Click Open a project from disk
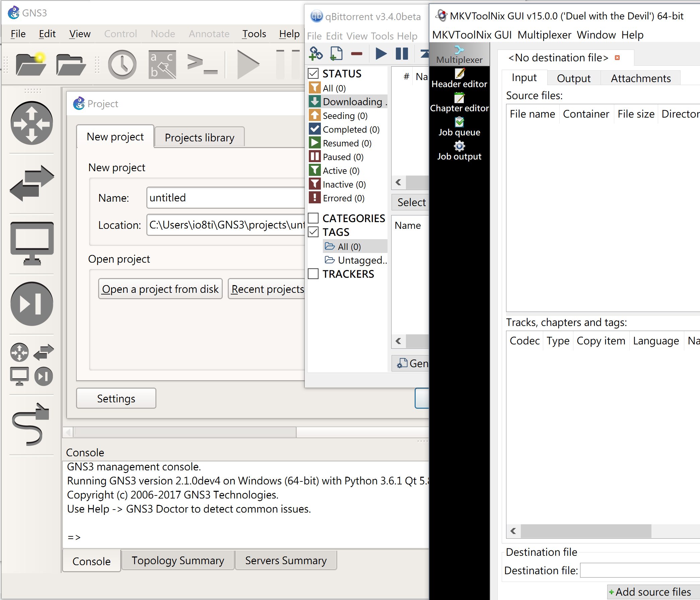Image resolution: width=700 pixels, height=600 pixels. pos(160,289)
